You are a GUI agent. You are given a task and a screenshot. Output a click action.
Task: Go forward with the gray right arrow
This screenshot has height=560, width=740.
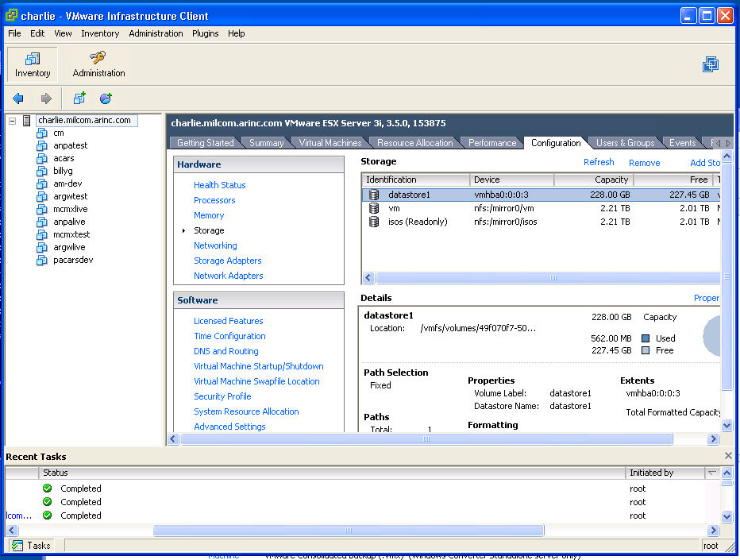46,98
